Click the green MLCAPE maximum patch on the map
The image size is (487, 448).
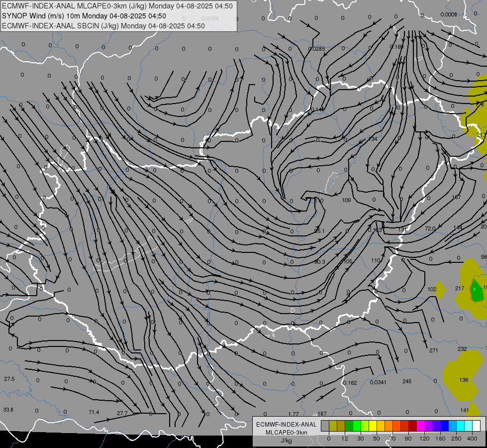point(477,290)
